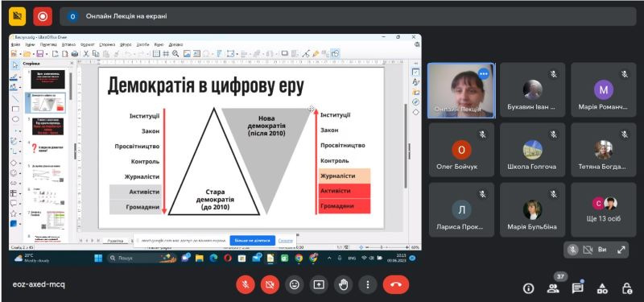This screenshot has width=644, height=302.
Task: Click the Олег Бойчук participant tile
Action: 461,150
